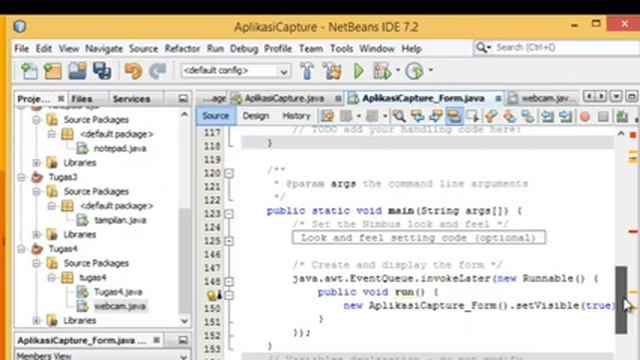Click the Debug Project icon
The image size is (640, 360).
tap(382, 71)
